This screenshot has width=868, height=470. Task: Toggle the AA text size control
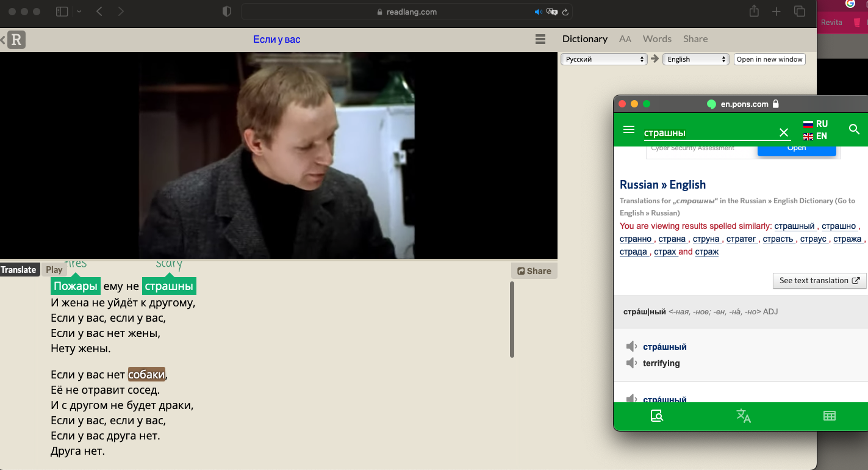coord(625,38)
